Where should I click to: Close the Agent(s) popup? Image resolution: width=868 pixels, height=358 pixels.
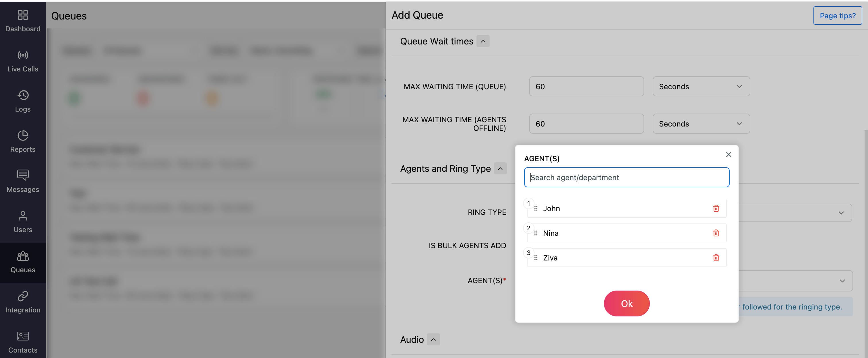tap(728, 155)
